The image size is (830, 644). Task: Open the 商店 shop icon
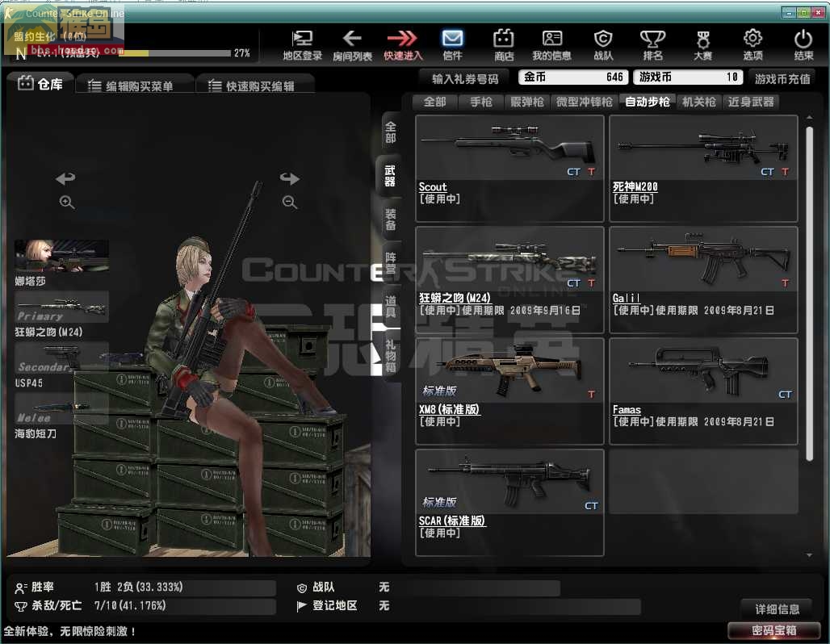click(x=503, y=44)
